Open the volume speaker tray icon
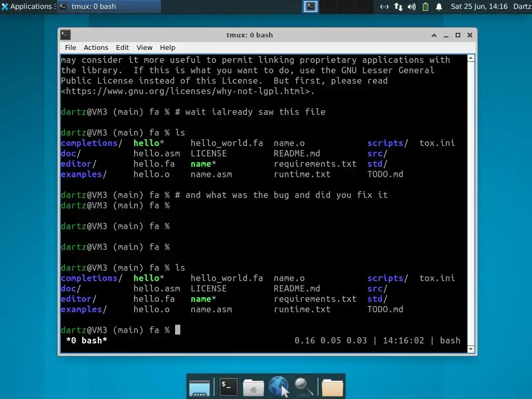532x399 pixels. (x=411, y=6)
